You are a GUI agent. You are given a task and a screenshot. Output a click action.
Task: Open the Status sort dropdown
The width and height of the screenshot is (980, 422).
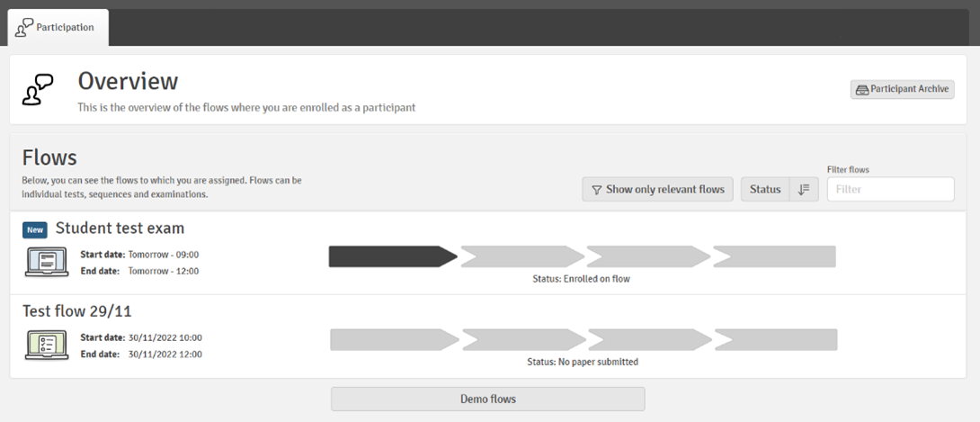(x=765, y=190)
